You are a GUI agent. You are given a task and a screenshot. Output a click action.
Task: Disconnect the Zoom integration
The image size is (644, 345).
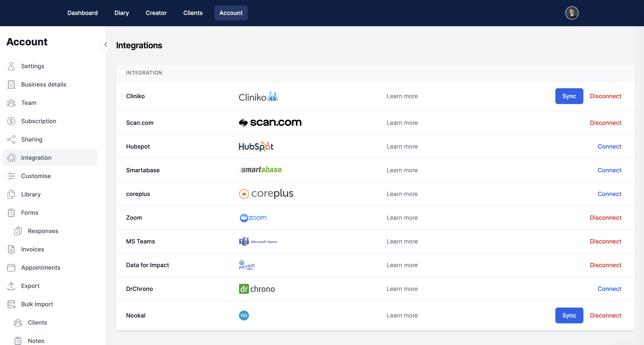tap(605, 217)
